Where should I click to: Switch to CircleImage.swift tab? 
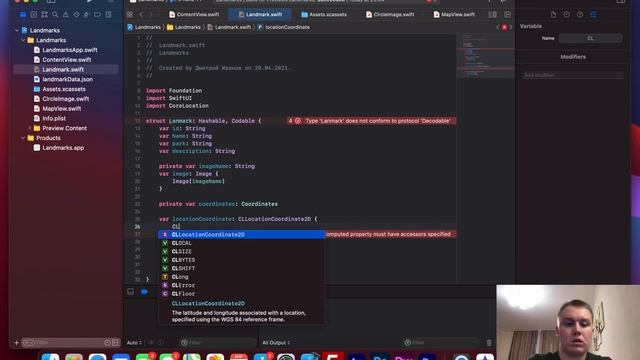pyautogui.click(x=390, y=14)
